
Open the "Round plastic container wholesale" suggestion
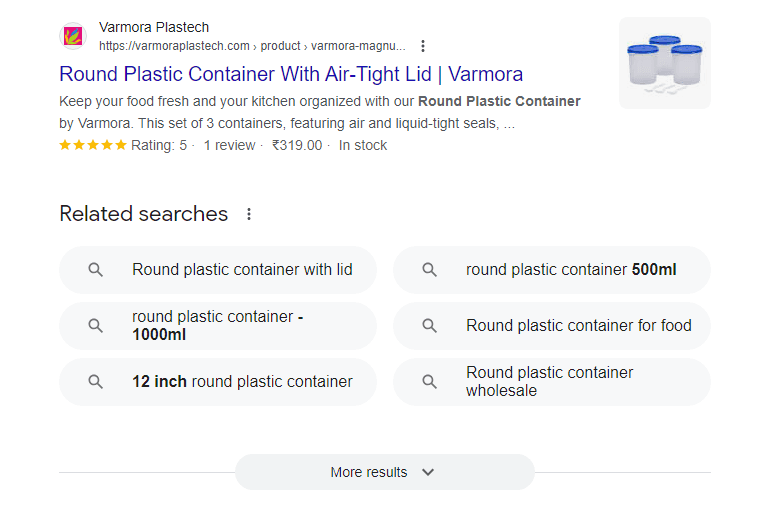(x=550, y=382)
